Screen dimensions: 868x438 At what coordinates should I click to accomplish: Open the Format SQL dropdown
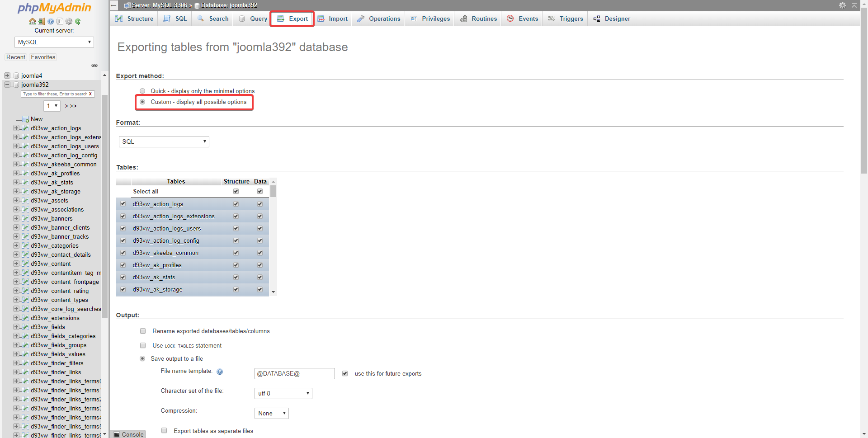coord(164,141)
